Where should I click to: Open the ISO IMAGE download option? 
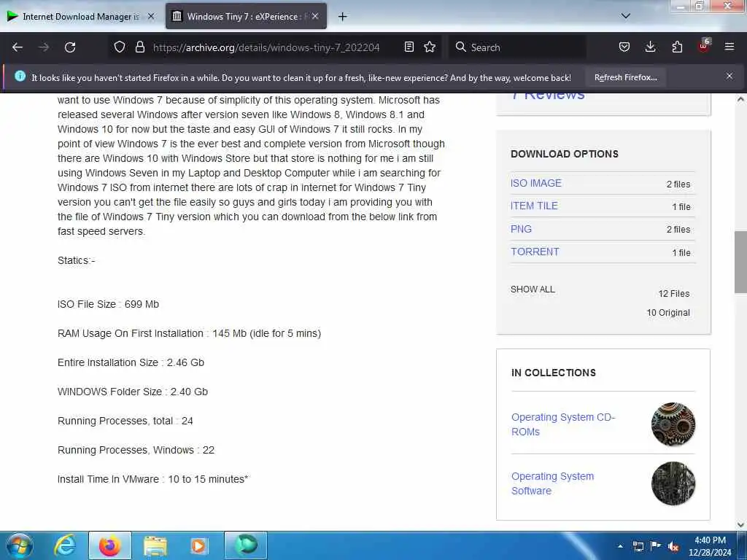[536, 183]
